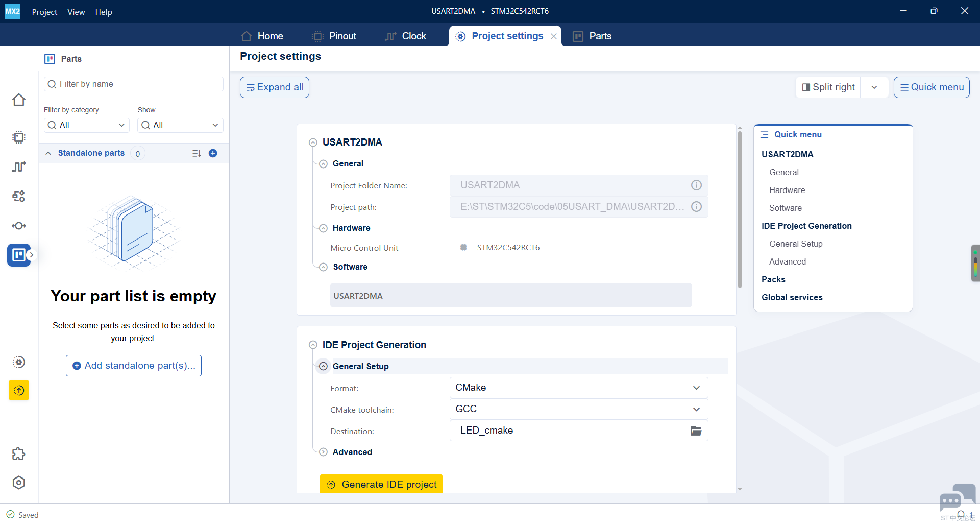Open the Project menu
The width and height of the screenshot is (980, 526).
[x=44, y=12]
